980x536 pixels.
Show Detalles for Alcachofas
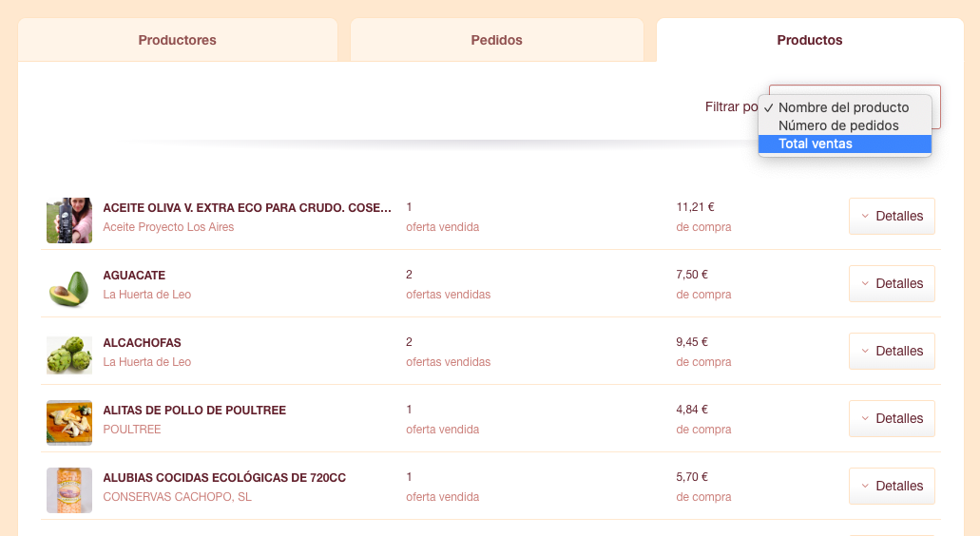(892, 351)
